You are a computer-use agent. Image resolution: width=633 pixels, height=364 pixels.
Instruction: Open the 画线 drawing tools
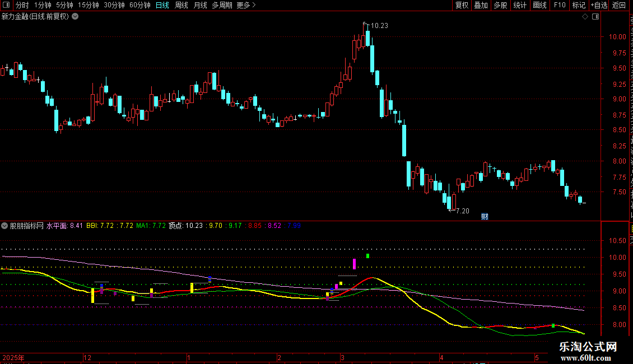(539, 5)
